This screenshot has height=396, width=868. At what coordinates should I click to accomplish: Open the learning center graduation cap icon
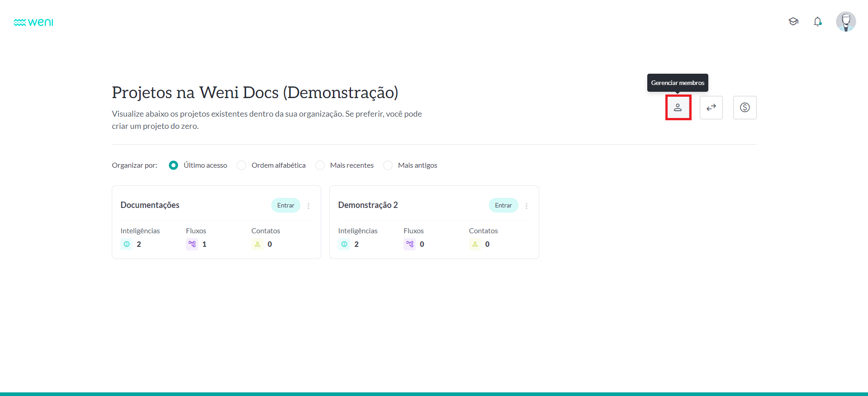tap(793, 21)
